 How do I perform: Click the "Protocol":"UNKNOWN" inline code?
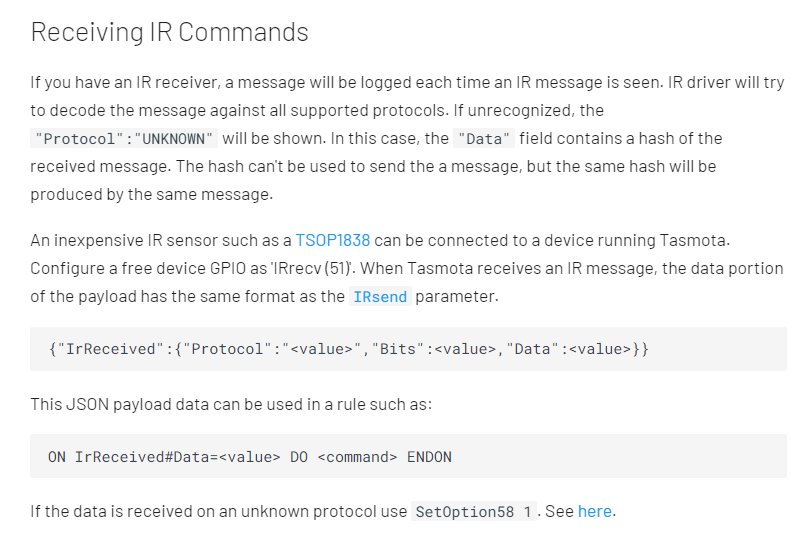[x=124, y=139]
